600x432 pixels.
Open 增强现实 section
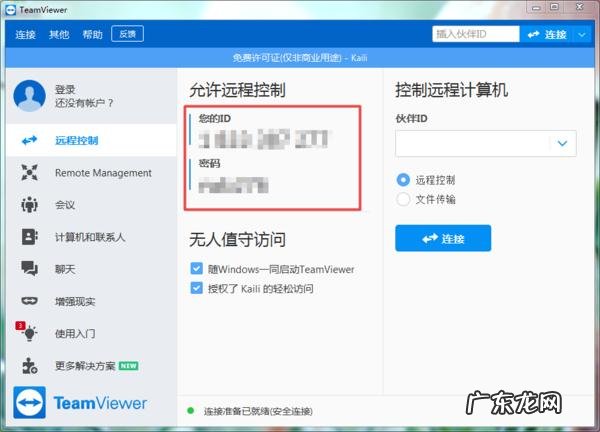pyautogui.click(x=91, y=301)
